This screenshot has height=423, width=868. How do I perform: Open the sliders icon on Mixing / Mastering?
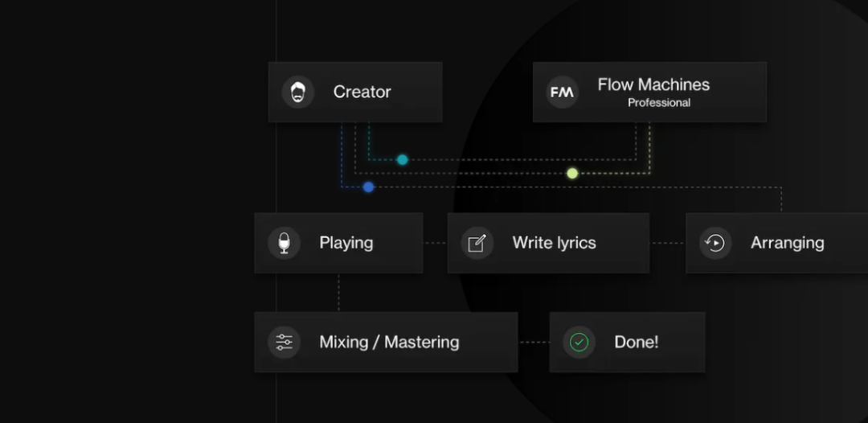pyautogui.click(x=284, y=342)
